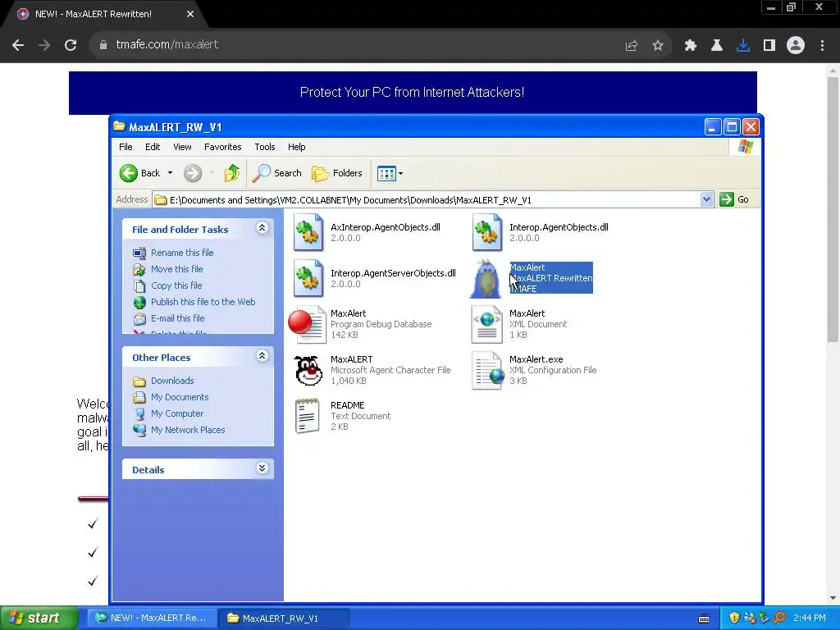840x630 pixels.
Task: Open the File menu in Explorer
Action: click(126, 147)
